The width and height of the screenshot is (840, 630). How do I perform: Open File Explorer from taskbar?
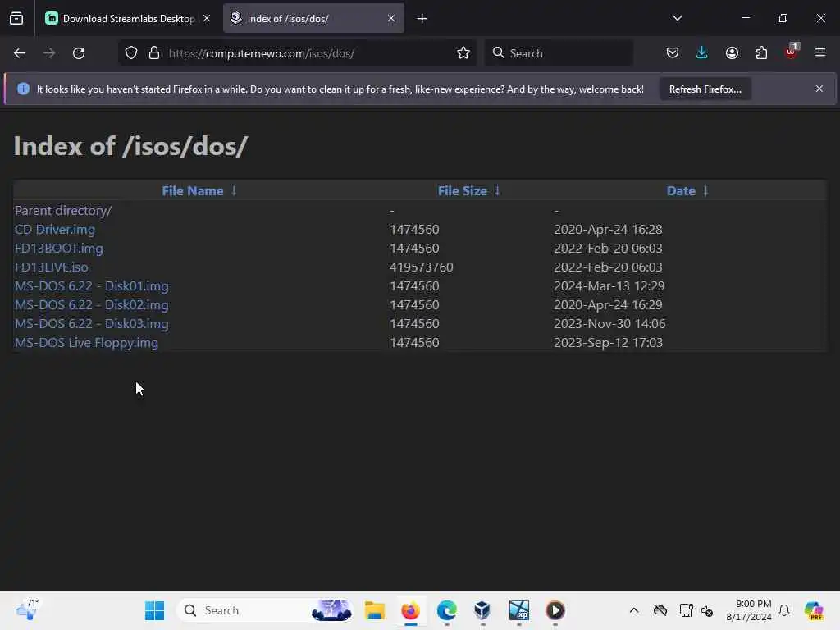[x=374, y=610]
